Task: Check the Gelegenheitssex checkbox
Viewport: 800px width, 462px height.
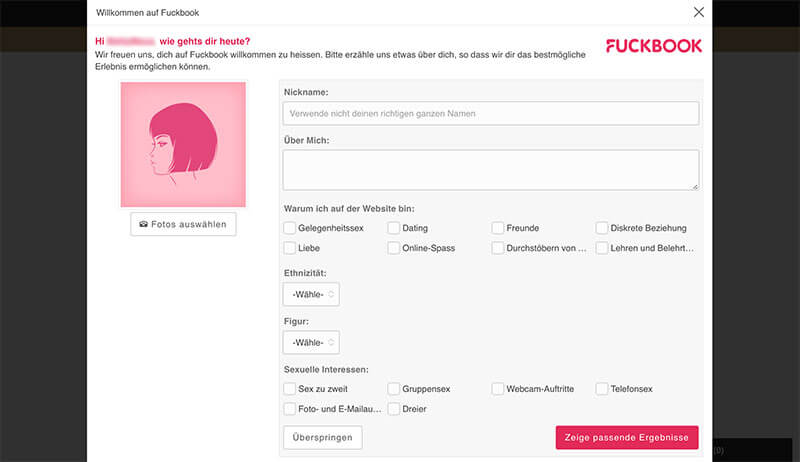Action: [290, 228]
